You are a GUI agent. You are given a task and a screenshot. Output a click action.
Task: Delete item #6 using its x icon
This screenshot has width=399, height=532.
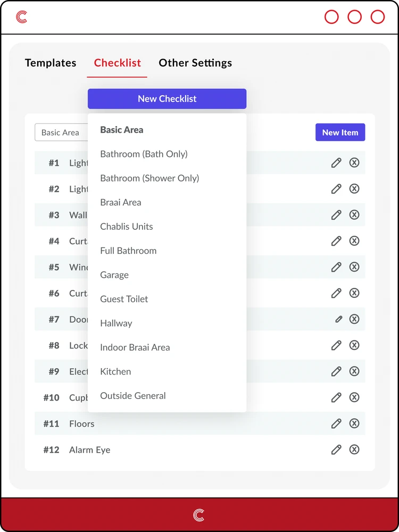pyautogui.click(x=354, y=293)
